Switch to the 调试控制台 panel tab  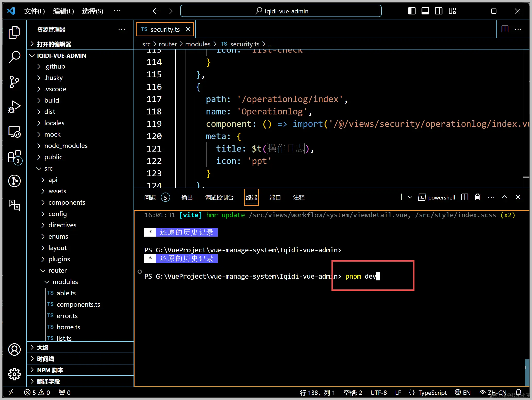click(x=219, y=198)
